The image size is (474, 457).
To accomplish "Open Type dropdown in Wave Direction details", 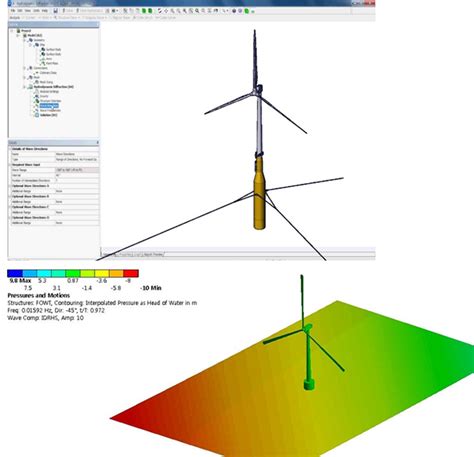I will click(77, 160).
